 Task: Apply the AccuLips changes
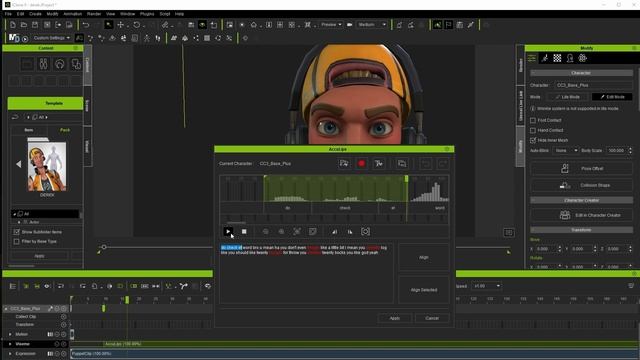point(395,318)
